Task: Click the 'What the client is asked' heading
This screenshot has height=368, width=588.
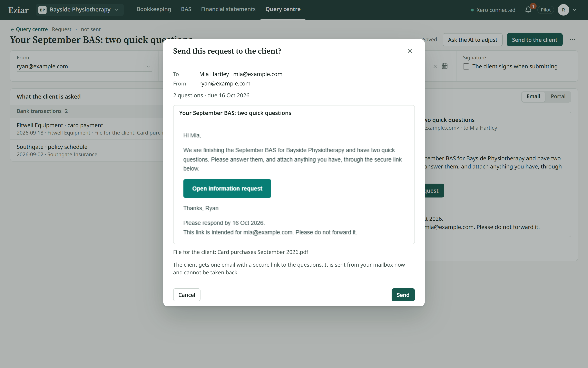Action: click(x=49, y=97)
